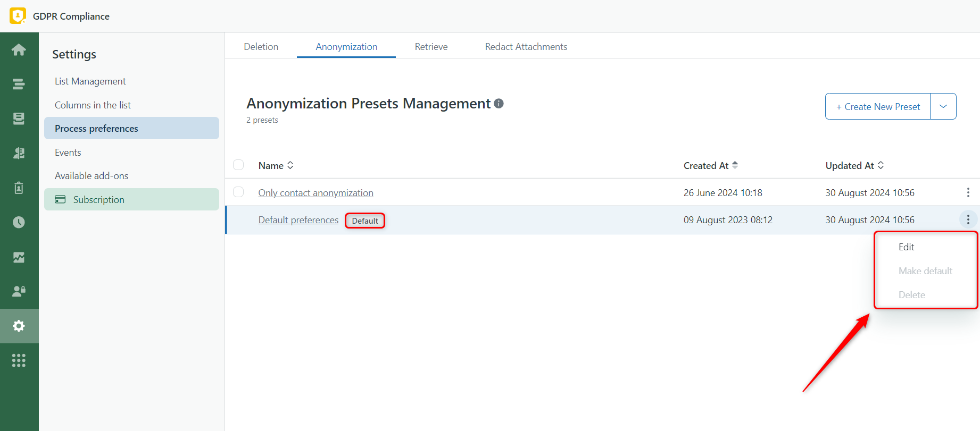
Task: Sort presets by Created At column
Action: 711,165
